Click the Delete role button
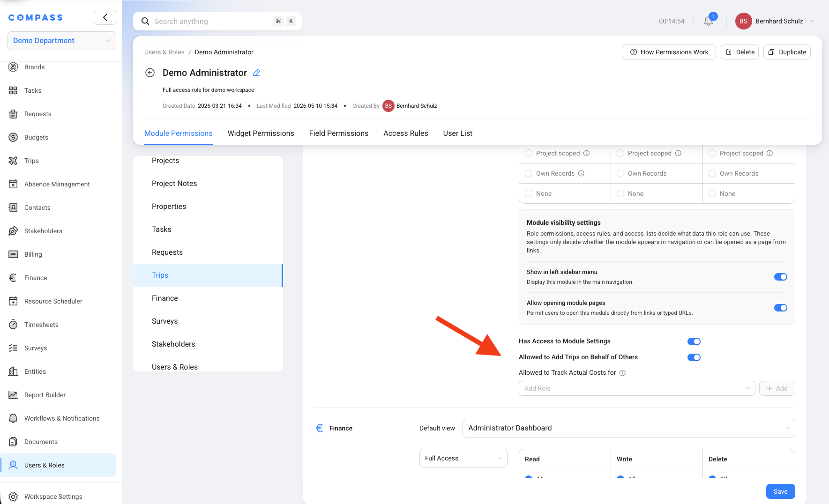The height and width of the screenshot is (504, 829). [x=739, y=52]
